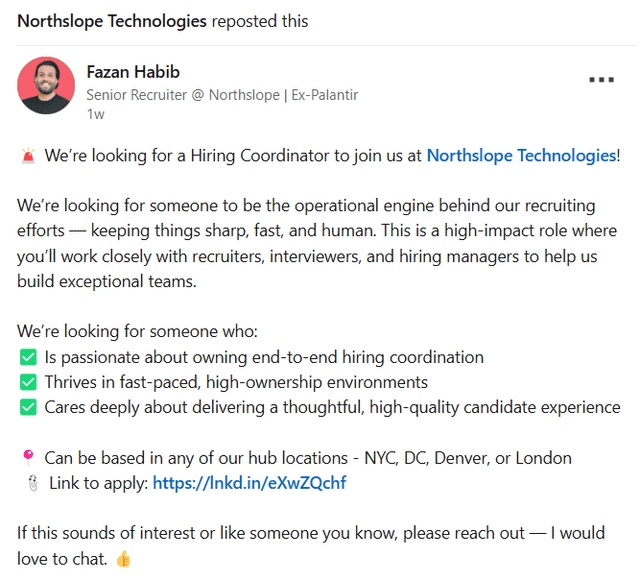
Task: Click the Senior Recruiter headline text
Action: 222,95
